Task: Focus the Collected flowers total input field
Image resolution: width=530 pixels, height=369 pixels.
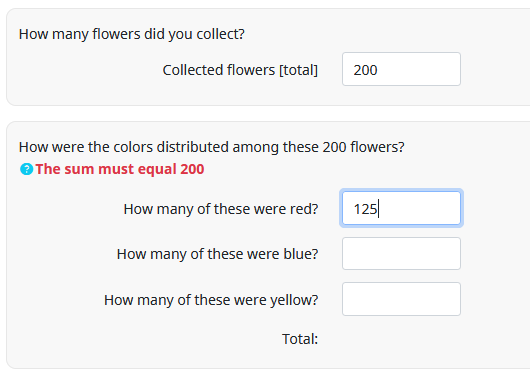Action: pos(401,69)
